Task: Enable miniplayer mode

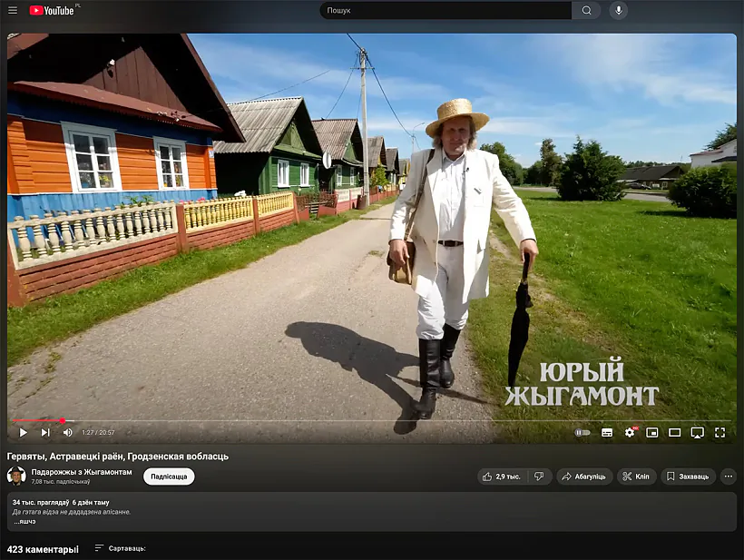Action: (x=652, y=433)
